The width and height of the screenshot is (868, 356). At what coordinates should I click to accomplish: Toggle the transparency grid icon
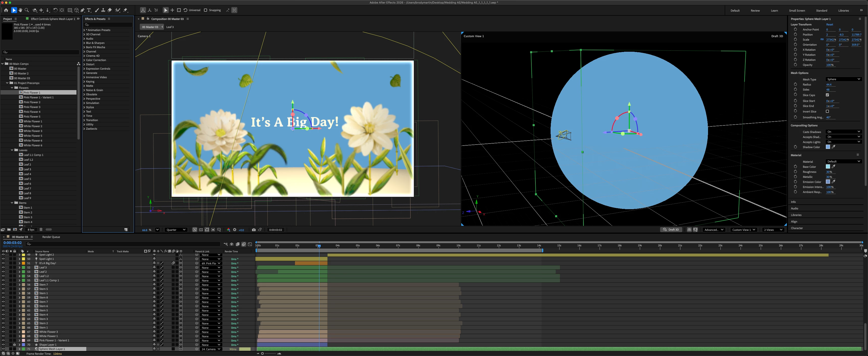(x=201, y=230)
